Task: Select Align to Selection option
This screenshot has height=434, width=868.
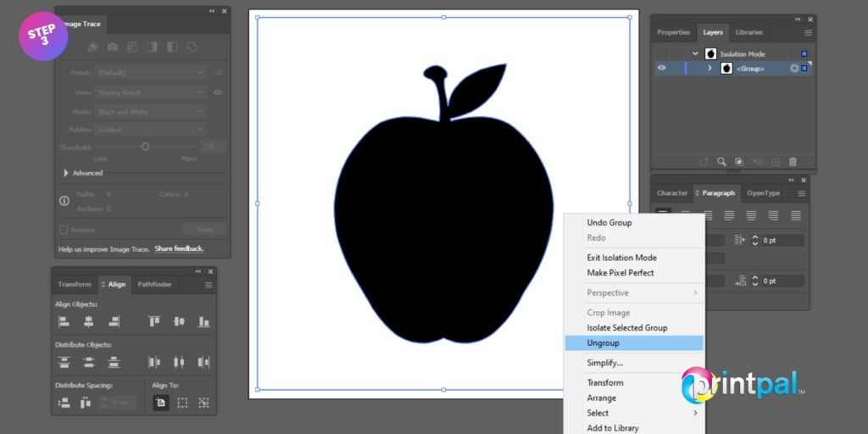Action: 182,403
